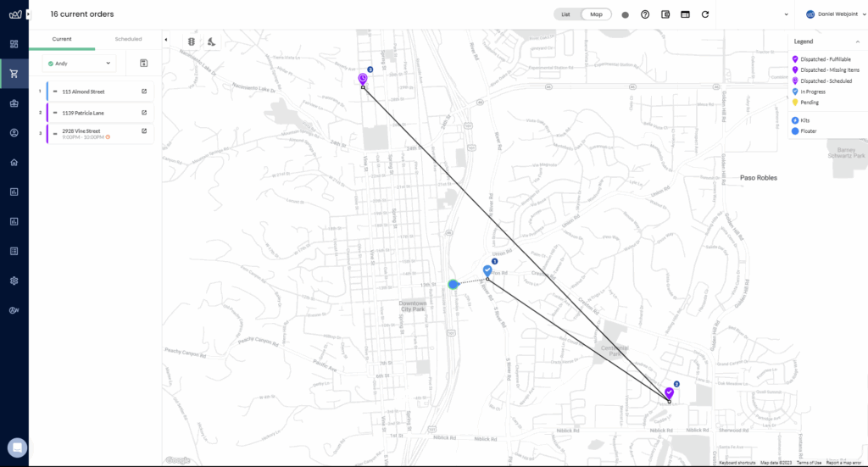This screenshot has width=868, height=467.
Task: Refresh orders with the reload icon
Action: coord(704,14)
